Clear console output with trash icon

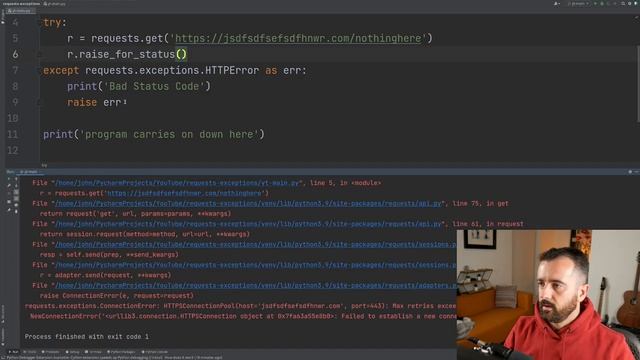(x=16, y=211)
